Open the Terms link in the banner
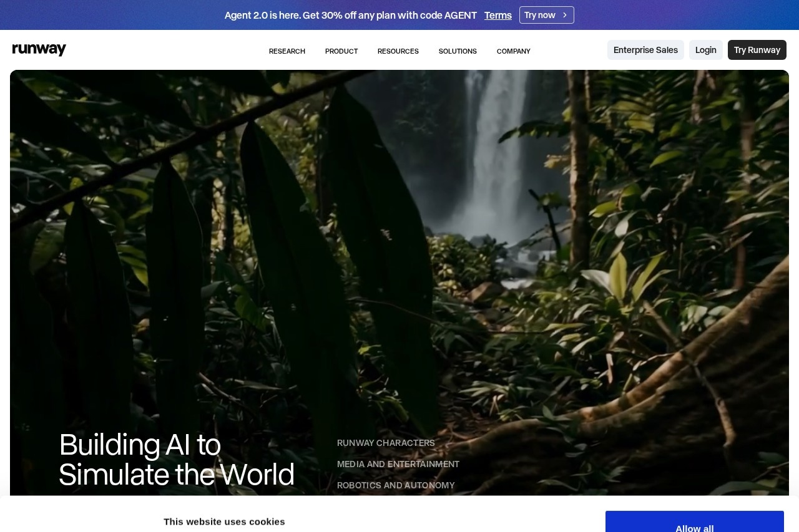Screen dimensions: 799x532 (498, 15)
